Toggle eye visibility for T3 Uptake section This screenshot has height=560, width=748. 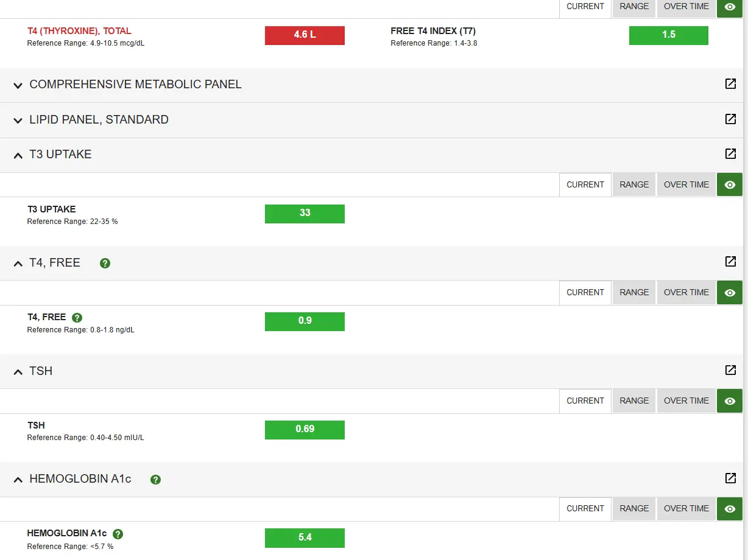pos(730,185)
